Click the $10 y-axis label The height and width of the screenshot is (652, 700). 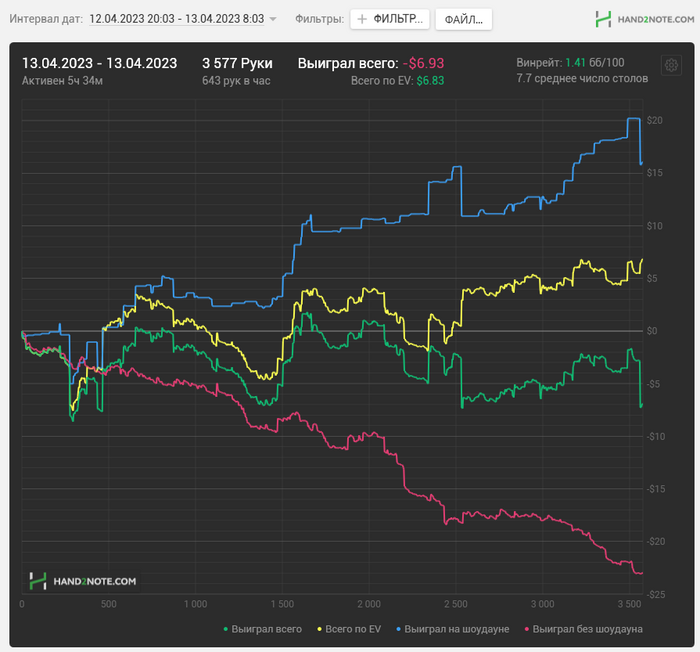tap(654, 226)
